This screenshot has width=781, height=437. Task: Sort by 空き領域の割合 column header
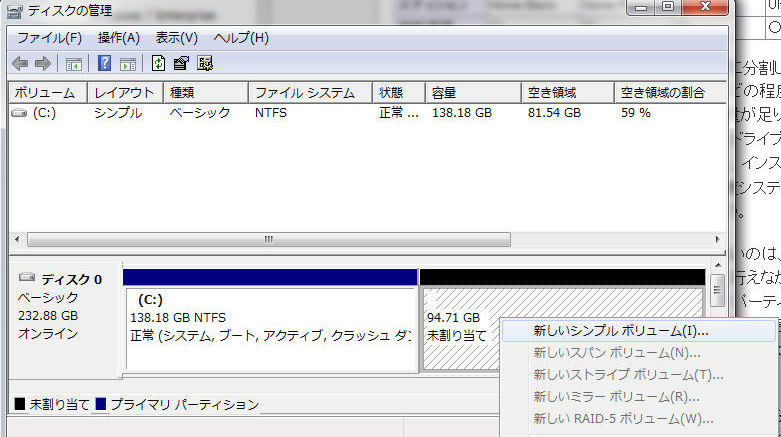click(x=670, y=93)
